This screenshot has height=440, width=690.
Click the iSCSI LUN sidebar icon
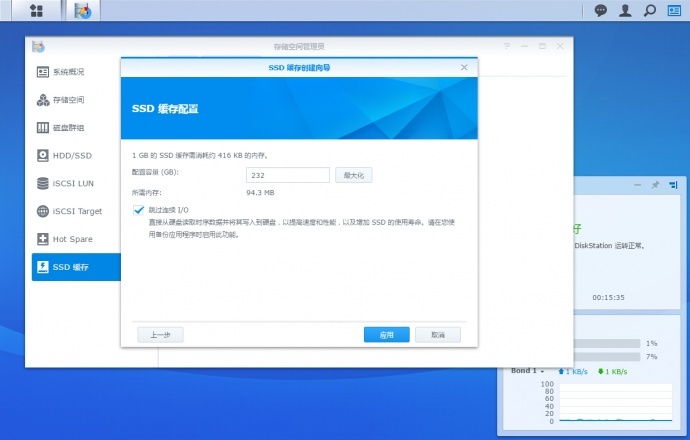click(43, 183)
